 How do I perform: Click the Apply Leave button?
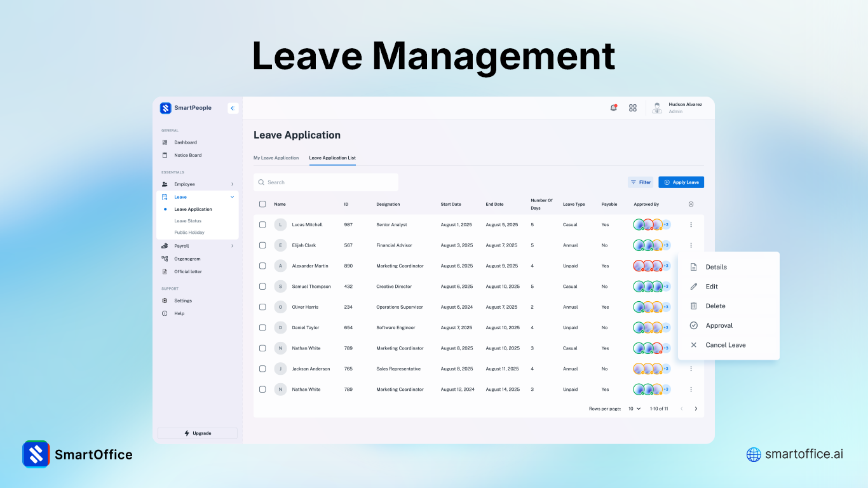[681, 182]
